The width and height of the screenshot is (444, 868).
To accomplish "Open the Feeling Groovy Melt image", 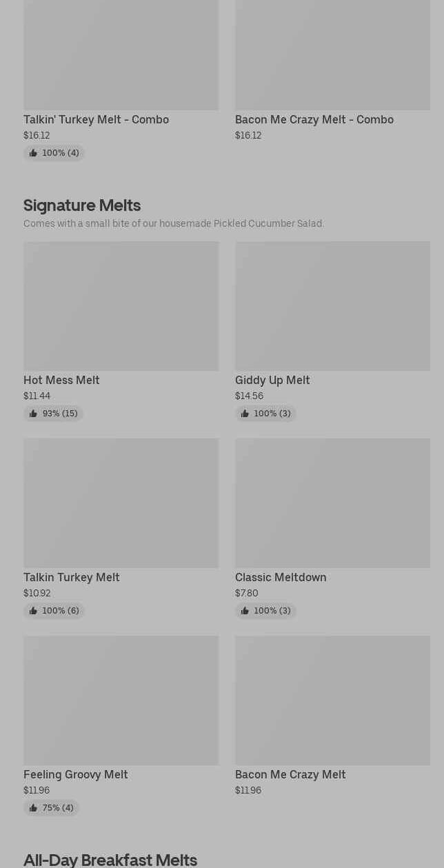I will click(x=121, y=700).
